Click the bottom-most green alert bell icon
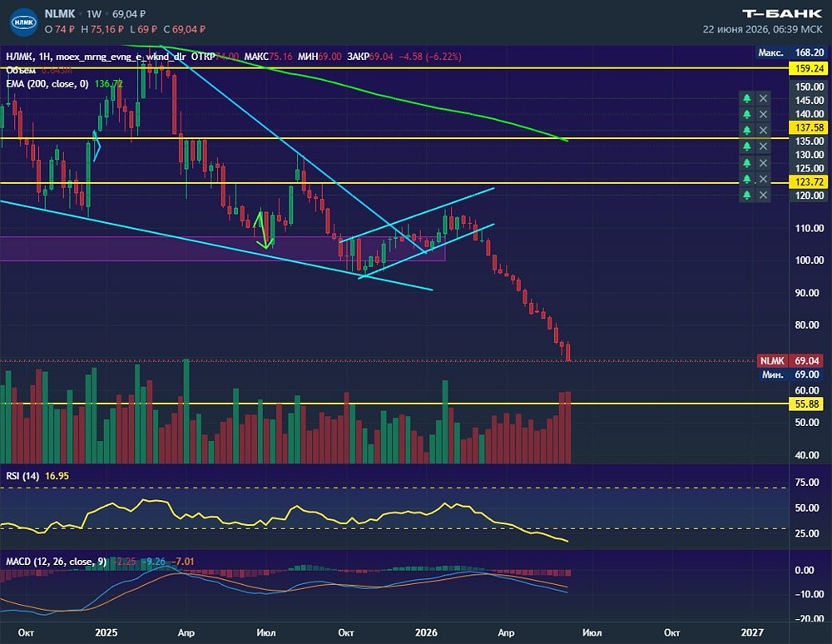 746,196
